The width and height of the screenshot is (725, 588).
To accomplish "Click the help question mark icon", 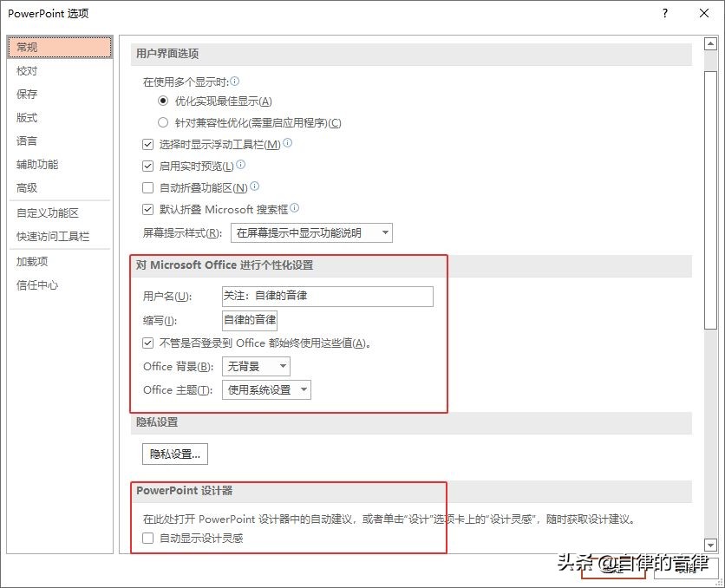I will pos(665,13).
